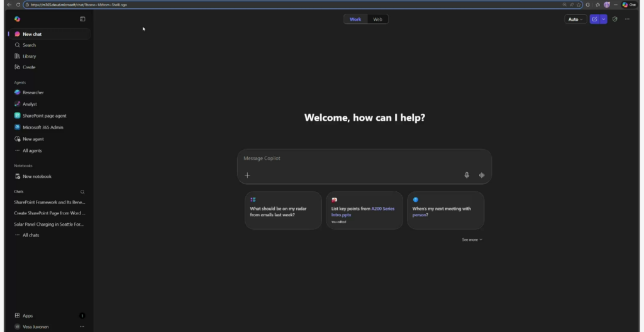Click the microphone dictation icon
The width and height of the screenshot is (644, 332).
point(467,175)
